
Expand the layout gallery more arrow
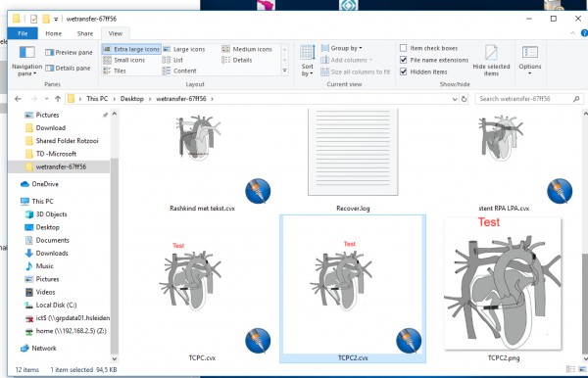coord(284,71)
